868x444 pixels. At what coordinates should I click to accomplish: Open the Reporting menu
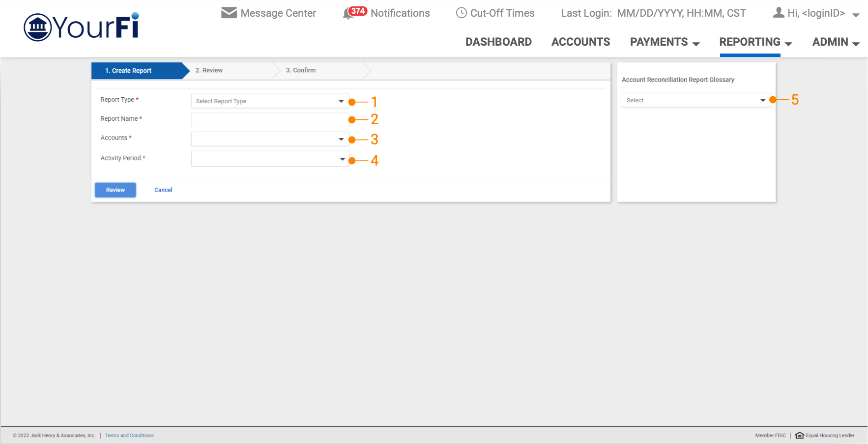[755, 42]
